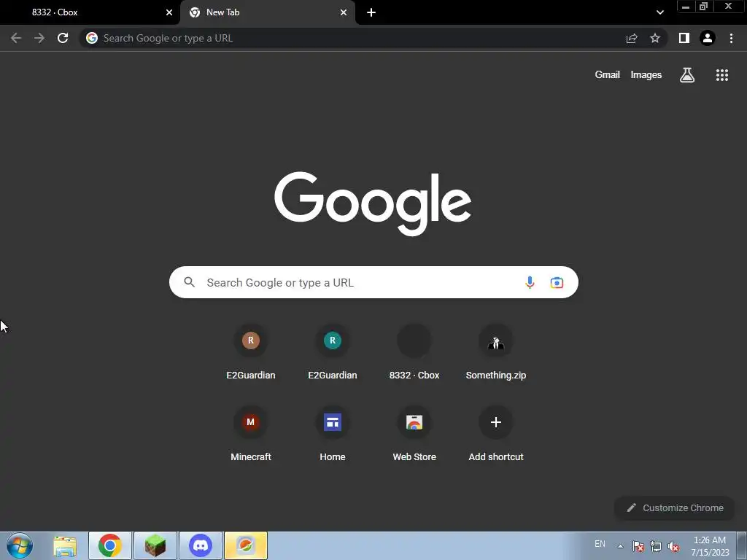Open the Windows Start menu
Image resolution: width=747 pixels, height=560 pixels.
(20, 545)
